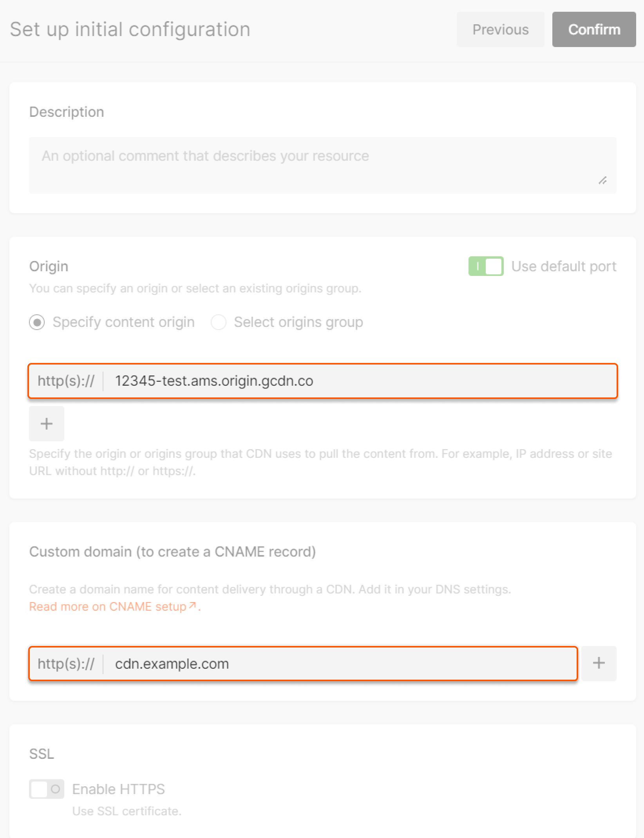
Task: Click the SSL section heading
Action: 42,753
